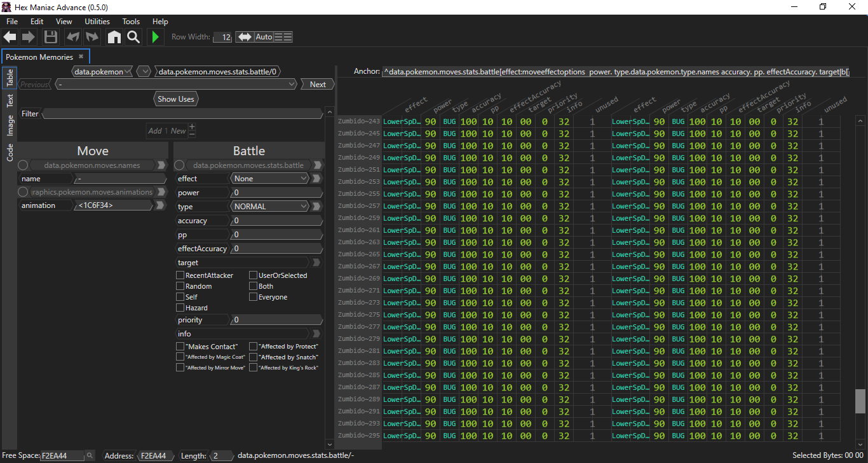The height and width of the screenshot is (463, 868).
Task: Click the home icon in the toolbar
Action: [114, 37]
